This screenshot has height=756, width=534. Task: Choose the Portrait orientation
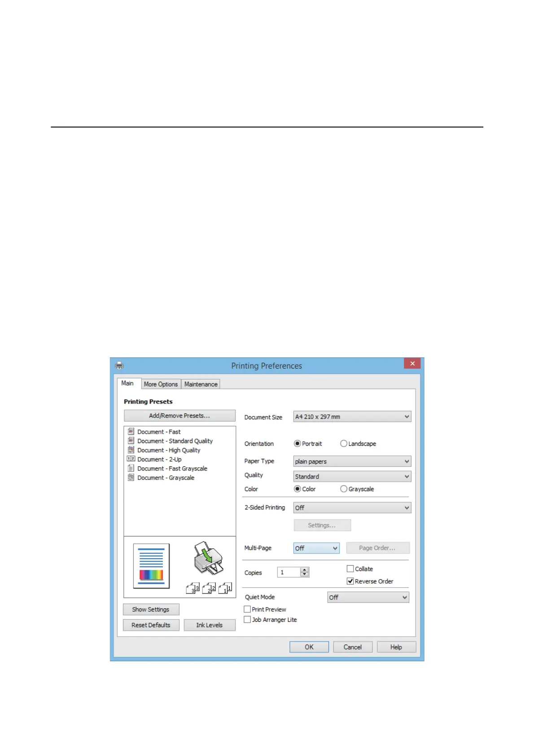tap(297, 444)
